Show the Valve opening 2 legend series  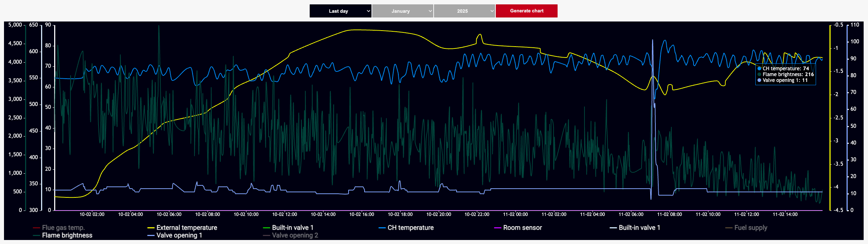coord(295,235)
